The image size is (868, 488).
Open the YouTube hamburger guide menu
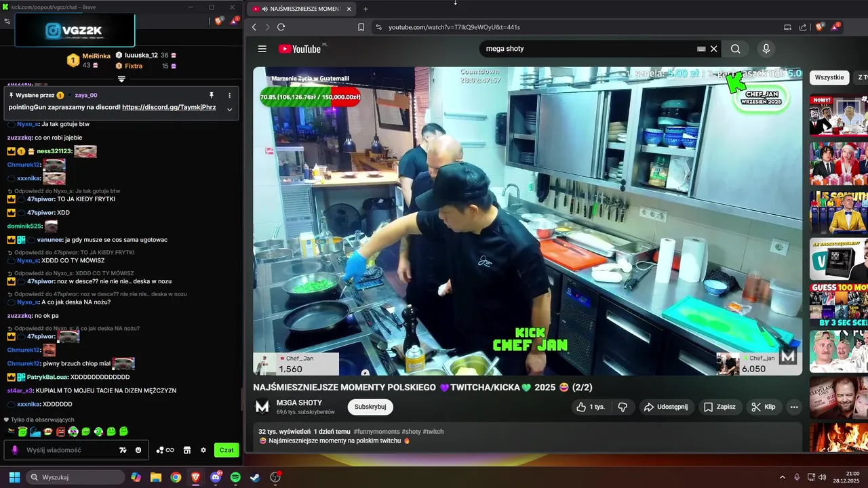[x=262, y=49]
